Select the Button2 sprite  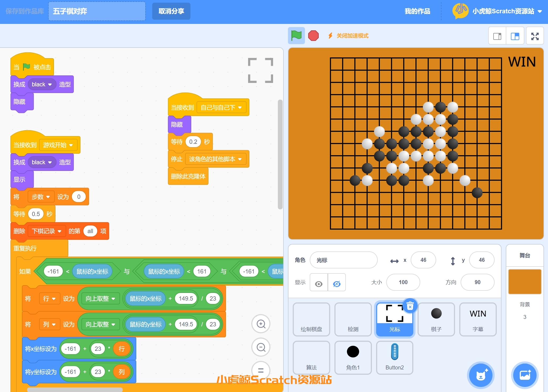coord(395,358)
